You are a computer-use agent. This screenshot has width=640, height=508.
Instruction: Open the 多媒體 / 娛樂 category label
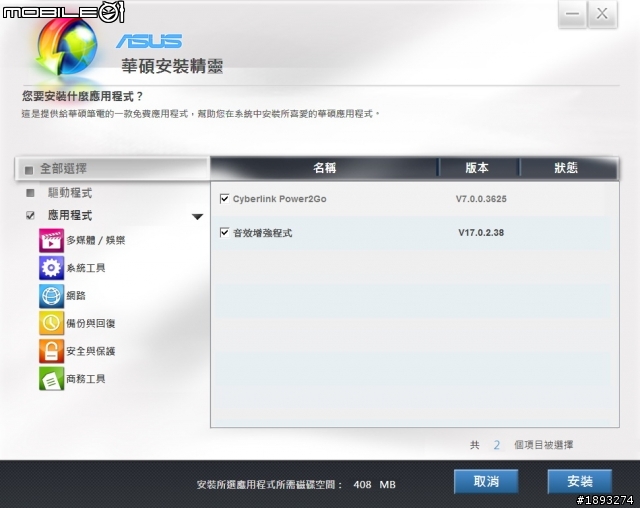click(96, 240)
